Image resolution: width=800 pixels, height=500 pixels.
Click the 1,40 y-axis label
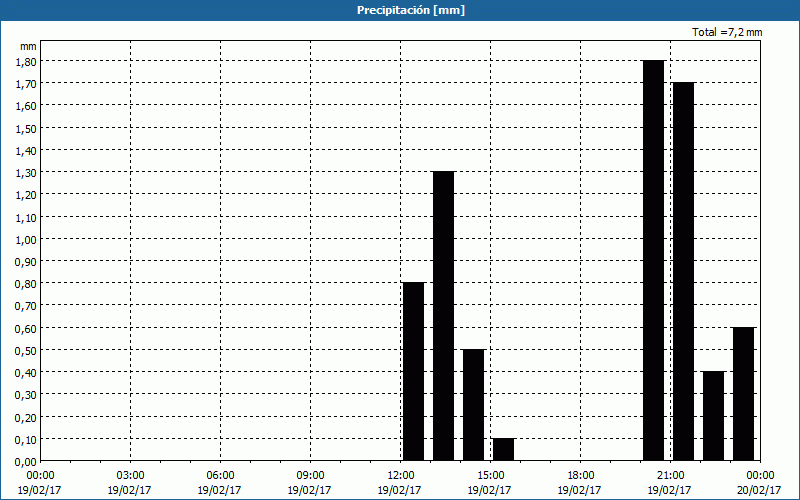pos(26,151)
